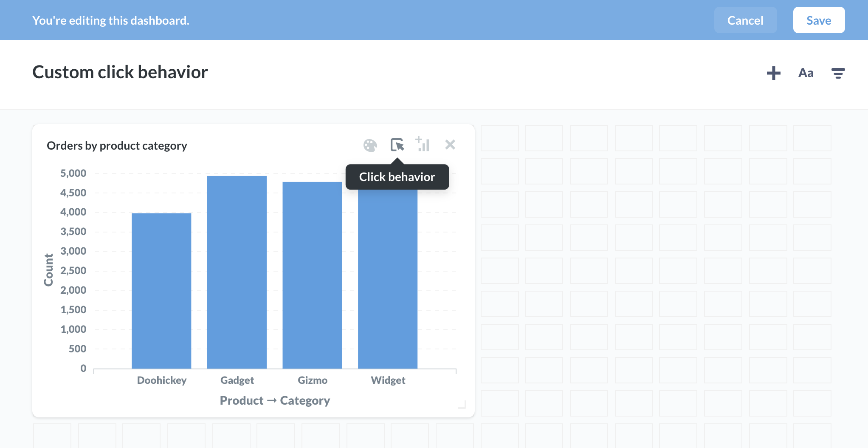The image size is (868, 448).
Task: Save the dashboard changes
Action: (x=818, y=20)
